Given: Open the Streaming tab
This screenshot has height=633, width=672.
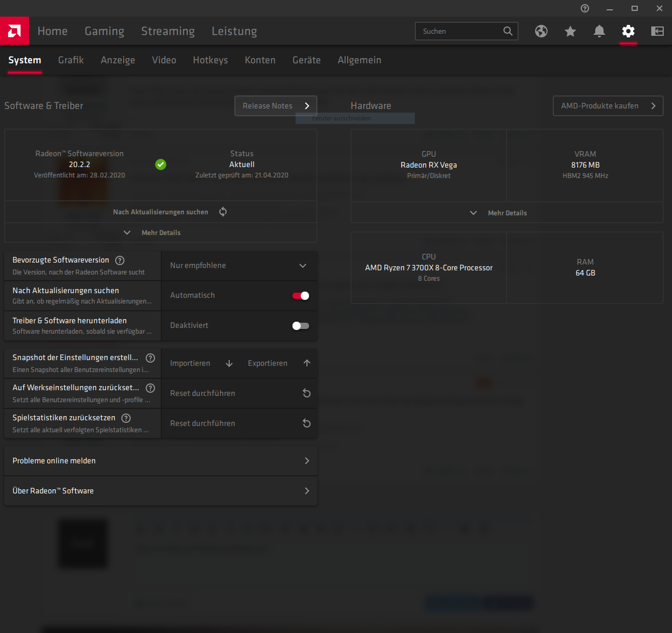Looking at the screenshot, I should click(x=168, y=31).
